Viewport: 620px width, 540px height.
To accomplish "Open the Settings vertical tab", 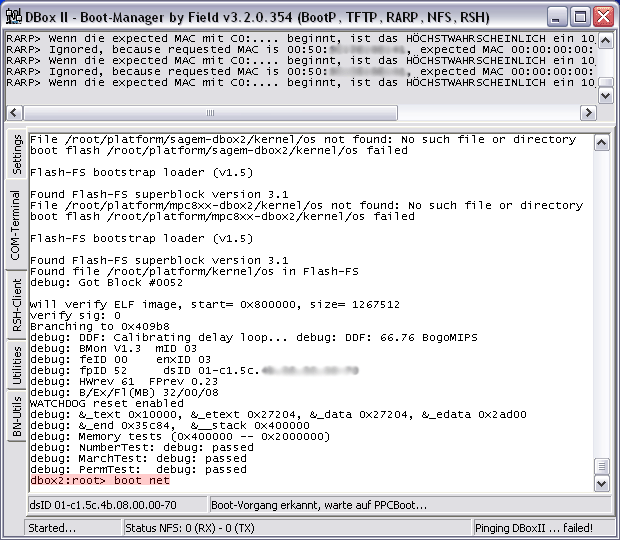I will click(x=16, y=155).
